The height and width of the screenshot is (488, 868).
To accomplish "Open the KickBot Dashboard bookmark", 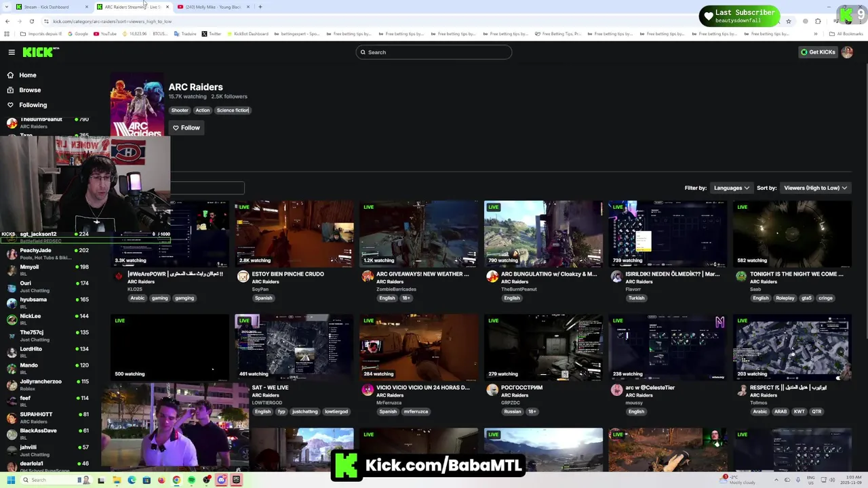I will pos(248,34).
